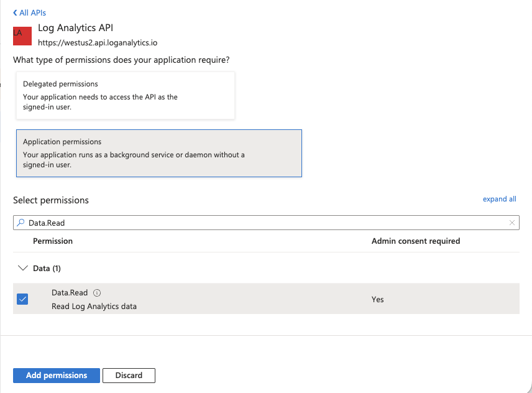This screenshot has width=532, height=393.
Task: Click the magnifier icon in search box
Action: [21, 223]
